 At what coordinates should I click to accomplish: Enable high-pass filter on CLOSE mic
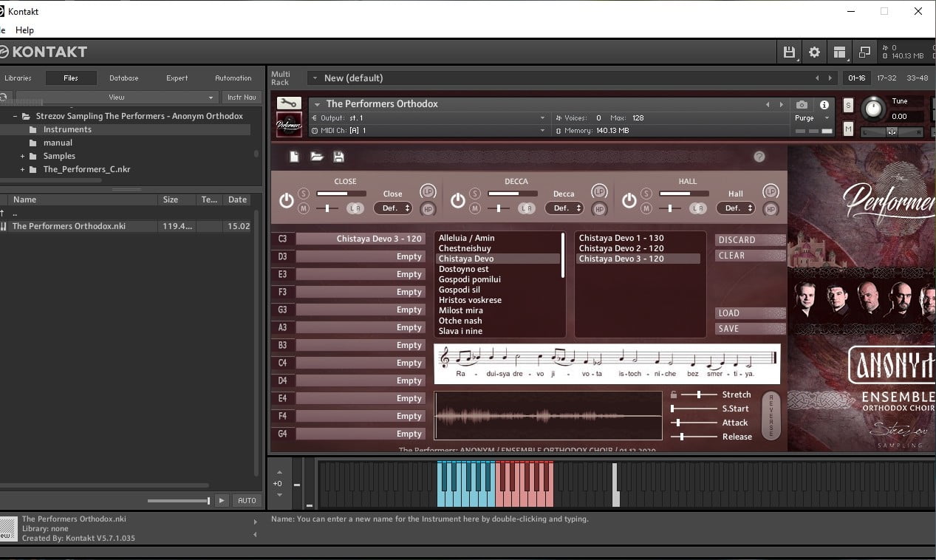428,210
